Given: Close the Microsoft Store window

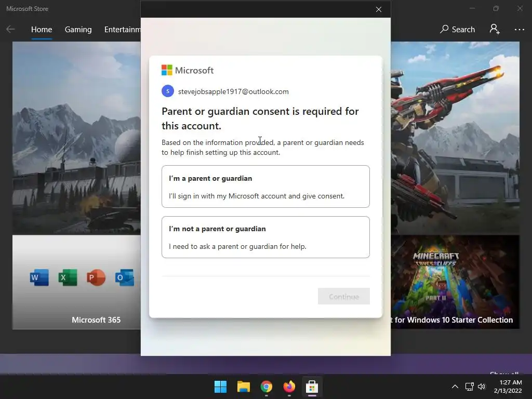Looking at the screenshot, I should point(520,8).
